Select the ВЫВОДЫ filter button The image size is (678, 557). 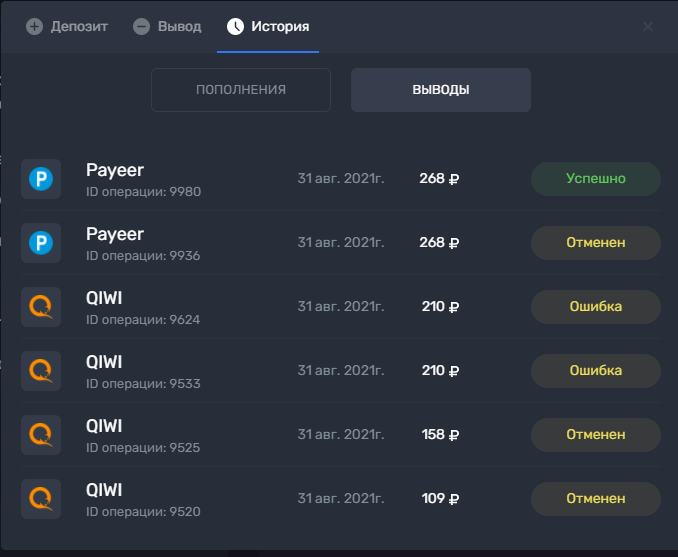pos(441,90)
